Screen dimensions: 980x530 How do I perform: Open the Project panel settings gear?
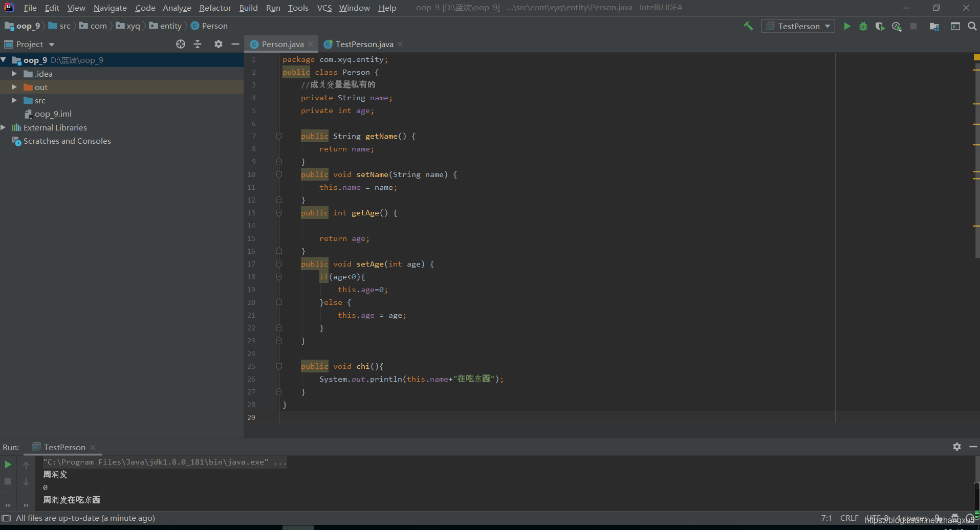coord(219,44)
